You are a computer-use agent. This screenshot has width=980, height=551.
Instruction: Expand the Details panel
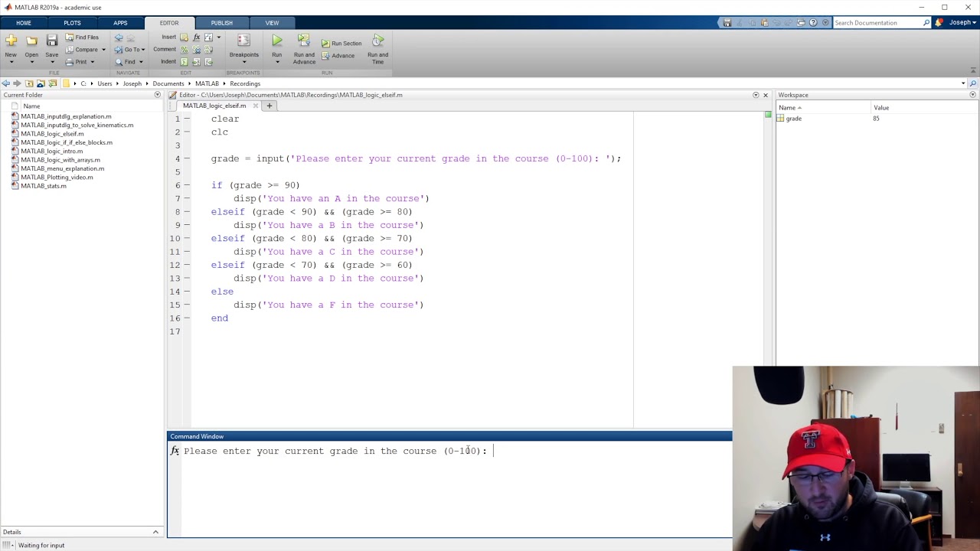pos(155,532)
